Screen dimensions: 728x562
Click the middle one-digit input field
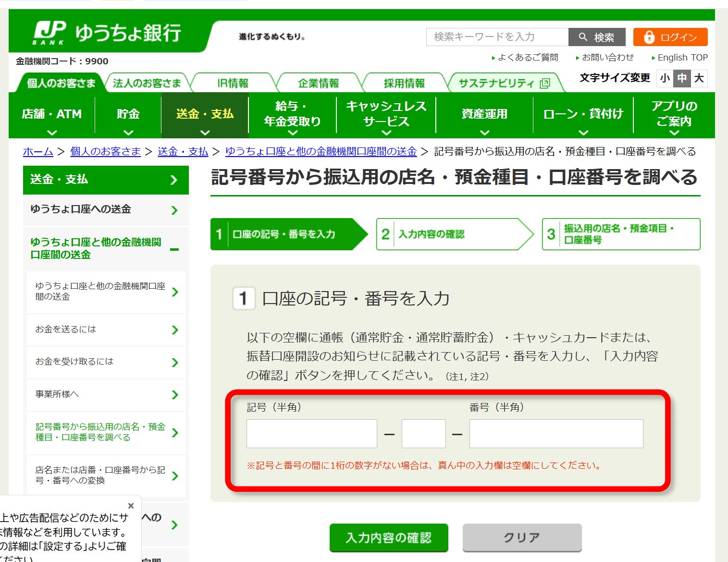(x=424, y=434)
